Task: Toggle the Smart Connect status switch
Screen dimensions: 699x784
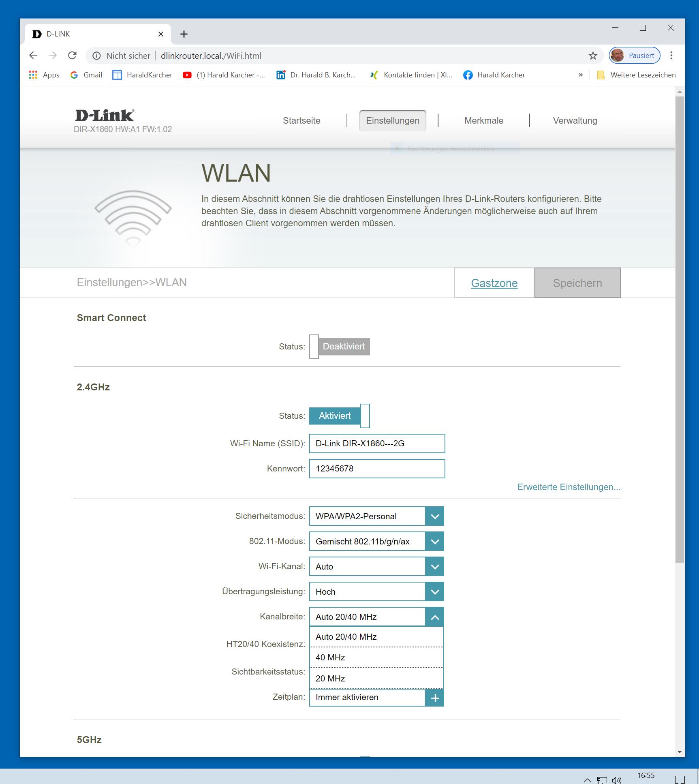Action: coord(340,347)
